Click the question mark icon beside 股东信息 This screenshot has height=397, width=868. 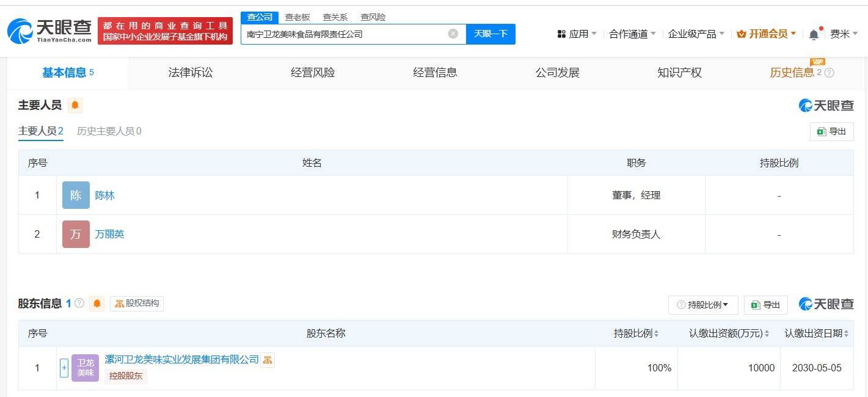[x=79, y=303]
